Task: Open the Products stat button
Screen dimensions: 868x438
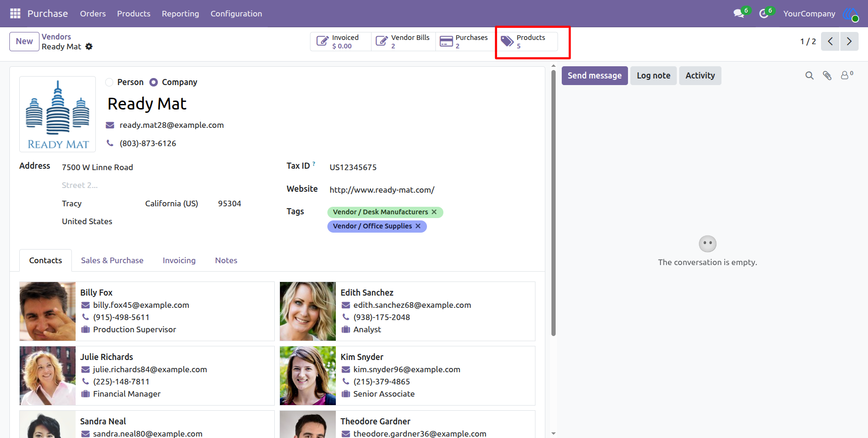Action: [527, 41]
